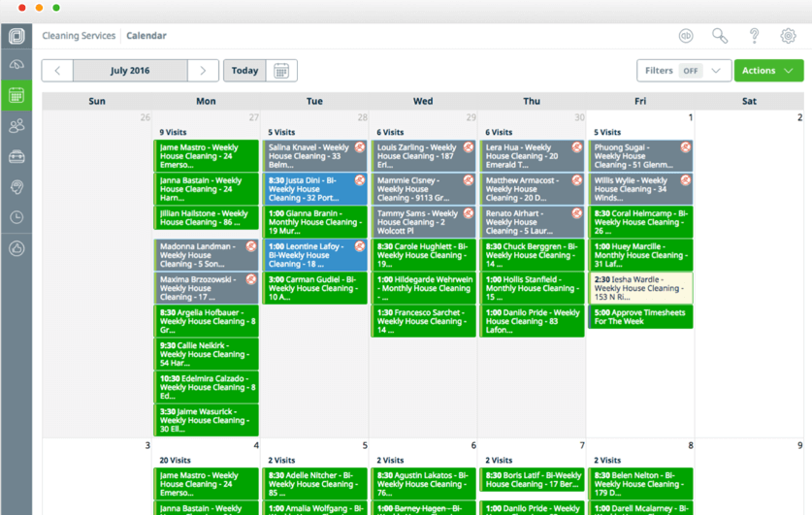Open Matthew Armacost weekly cleaning visit
The height and width of the screenshot is (515, 812).
click(532, 189)
